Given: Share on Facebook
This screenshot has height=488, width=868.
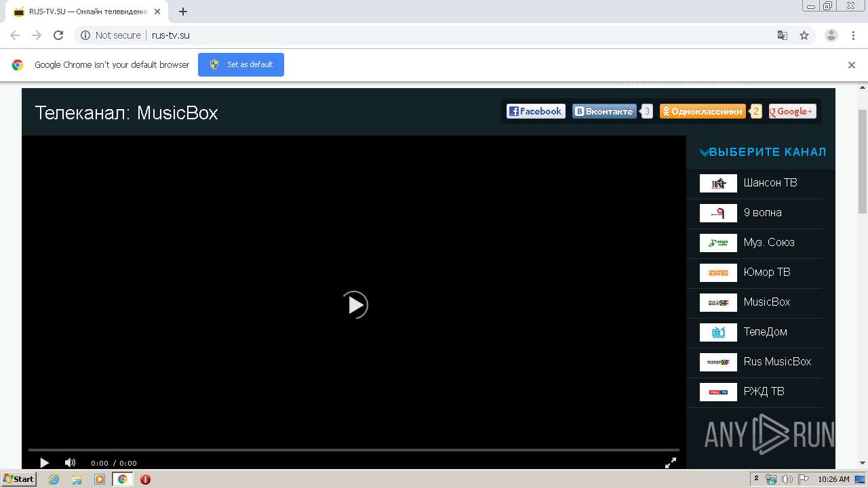Looking at the screenshot, I should (x=536, y=111).
